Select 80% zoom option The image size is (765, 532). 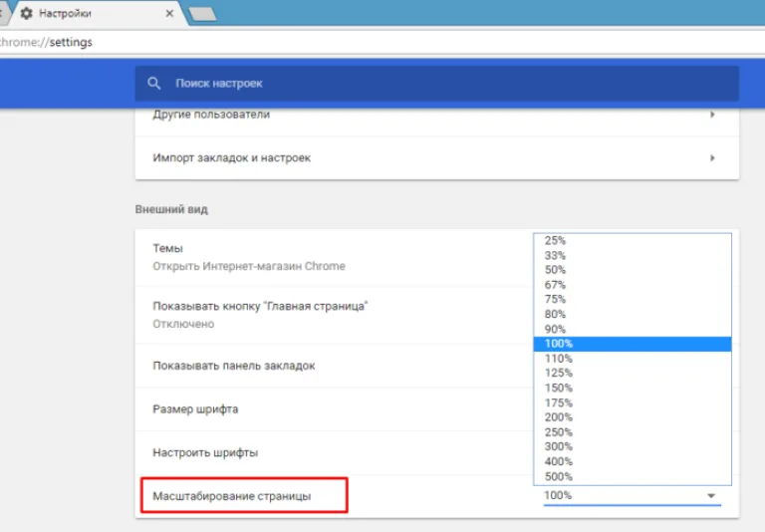tap(633, 314)
